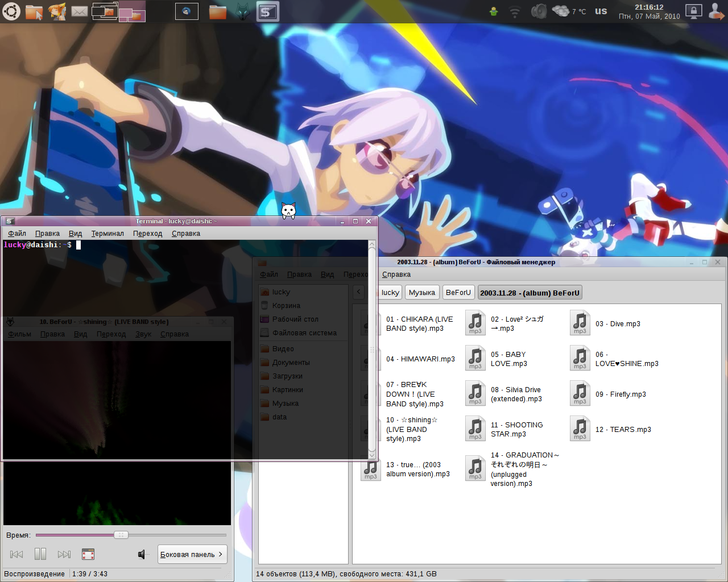Select file name '07 - BRE∀K DOWN ! (LIVE BAND style).mp3'
728x582 pixels.
415,394
